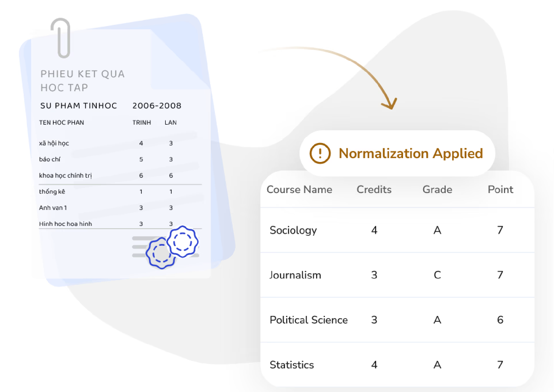Click the paperclip icon on the document
554x392 pixels.
[x=61, y=38]
